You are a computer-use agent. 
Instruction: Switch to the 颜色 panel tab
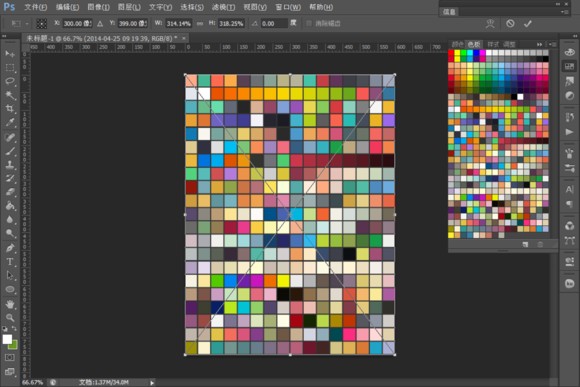(x=457, y=44)
